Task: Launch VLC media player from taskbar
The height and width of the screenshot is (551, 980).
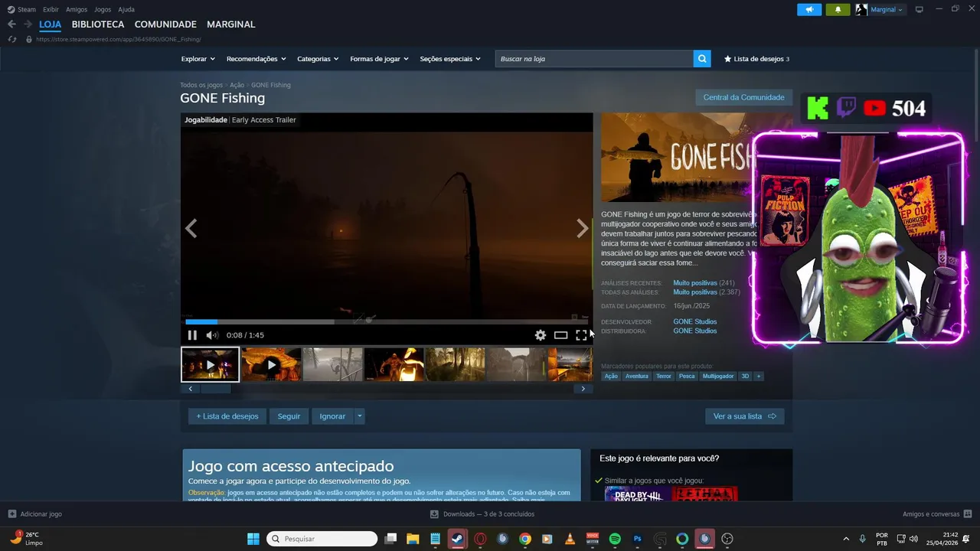Action: 570,539
